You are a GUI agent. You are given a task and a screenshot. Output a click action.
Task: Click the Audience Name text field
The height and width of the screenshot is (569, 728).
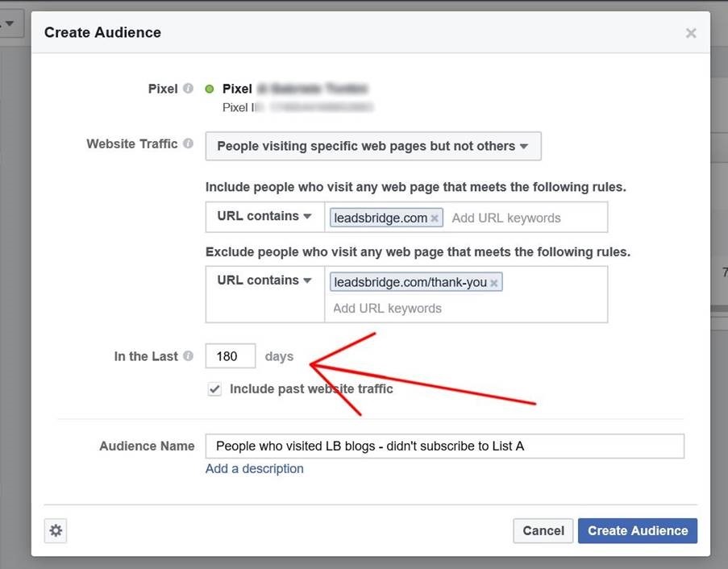pos(444,446)
